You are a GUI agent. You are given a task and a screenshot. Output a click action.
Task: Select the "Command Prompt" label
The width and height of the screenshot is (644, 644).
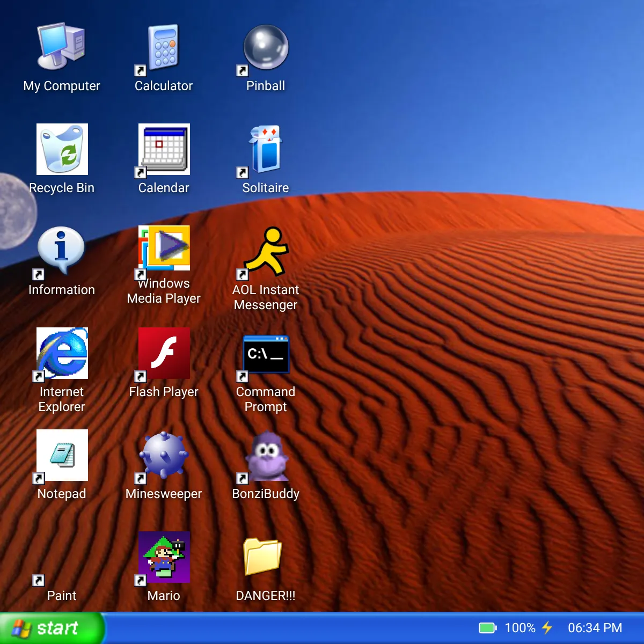tap(266, 399)
